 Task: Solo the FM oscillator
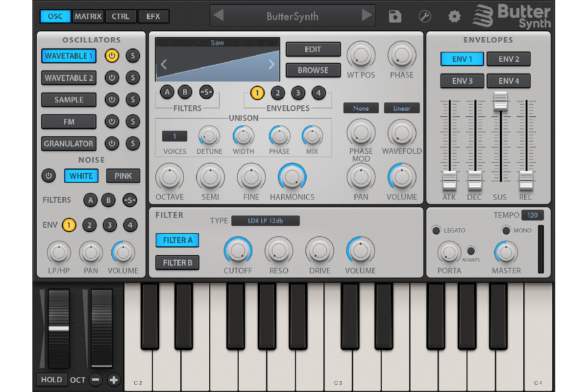(133, 121)
